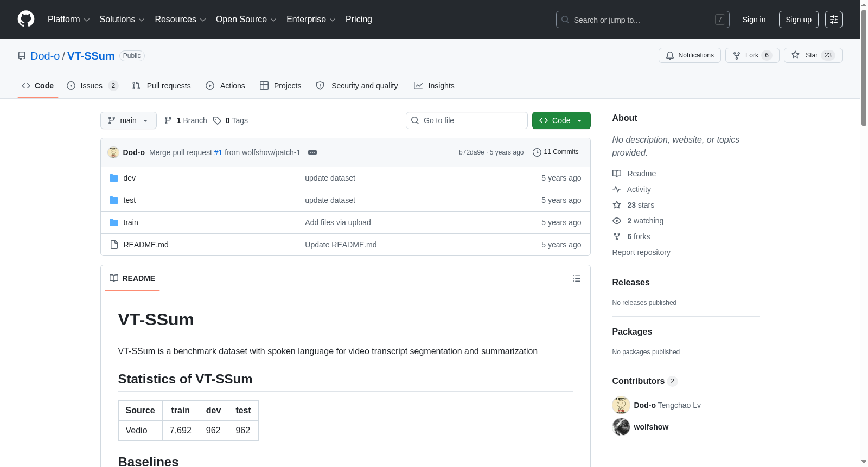The width and height of the screenshot is (868, 467).
Task: Click the Sign in link
Action: 754,20
